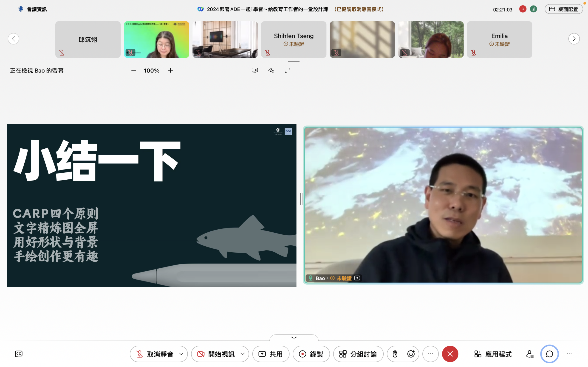Image resolution: width=588 pixels, height=367 pixels.
Task: Expand audio options arrow beside 取消靜音
Action: pyautogui.click(x=181, y=354)
